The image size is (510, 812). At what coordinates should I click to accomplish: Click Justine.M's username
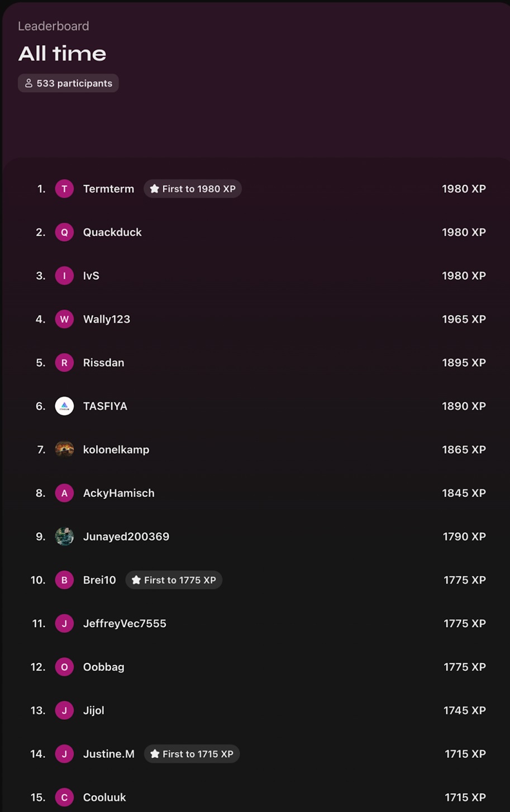pos(109,754)
